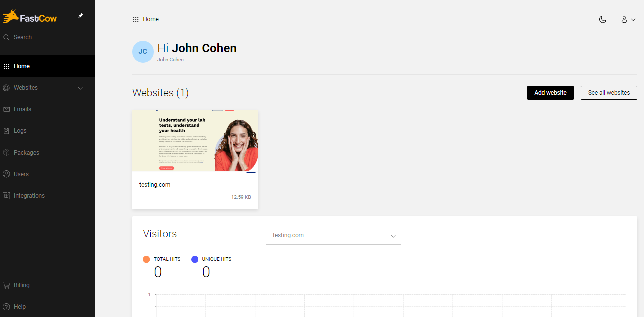Click the Websites globe icon
Screen dimensions: 644x317
(x=6, y=88)
